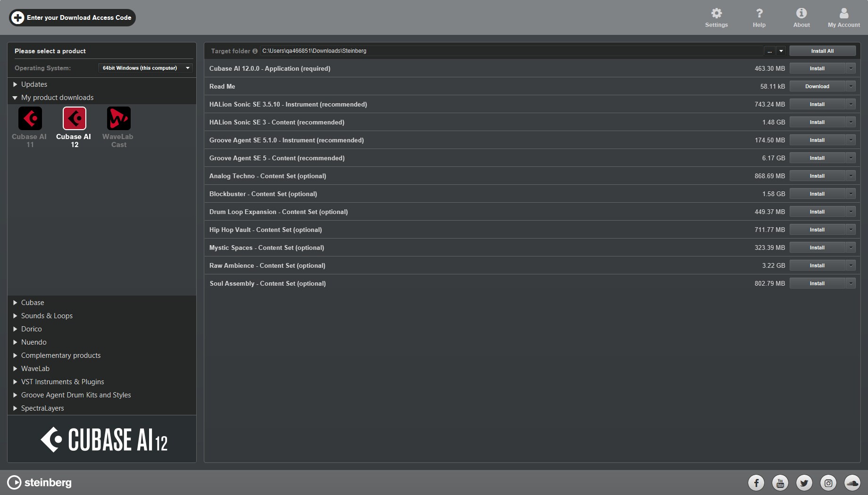Open My Account profile icon
This screenshot has height=495, width=868.
(x=843, y=14)
